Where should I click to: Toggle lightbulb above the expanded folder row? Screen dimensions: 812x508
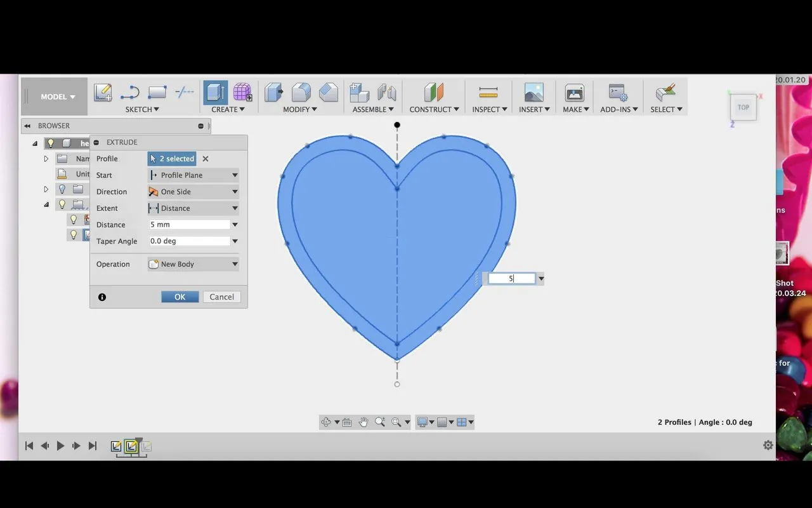(x=62, y=189)
